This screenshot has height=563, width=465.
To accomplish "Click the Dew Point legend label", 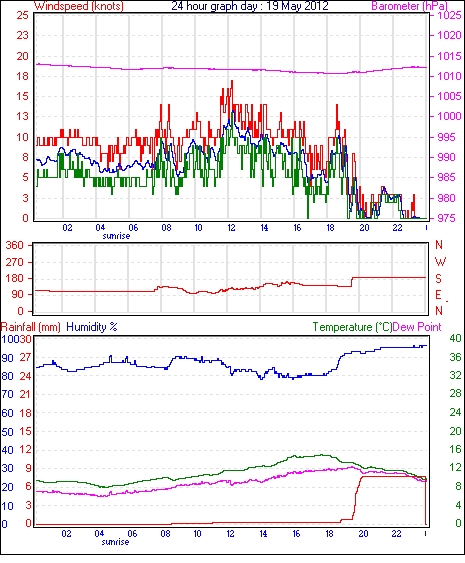I will 417,327.
